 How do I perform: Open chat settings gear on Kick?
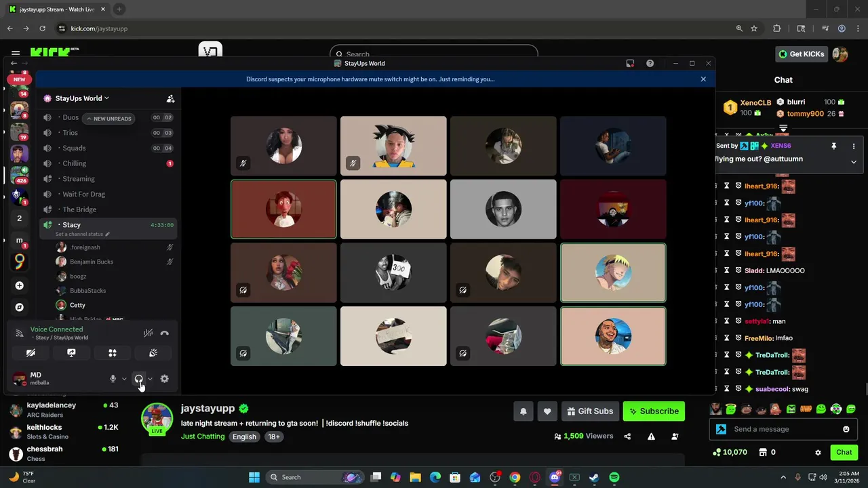click(x=818, y=452)
